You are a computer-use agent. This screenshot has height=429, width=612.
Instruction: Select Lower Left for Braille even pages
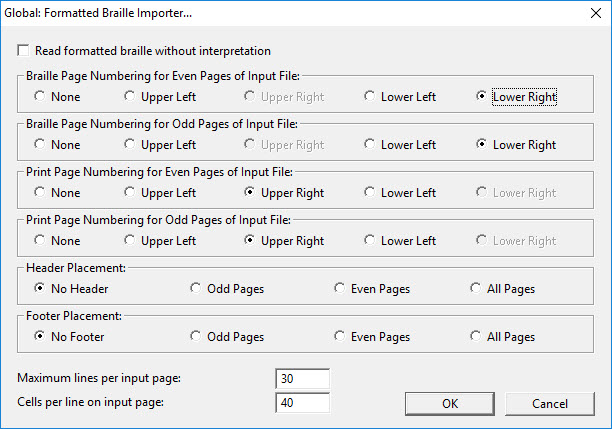[370, 97]
